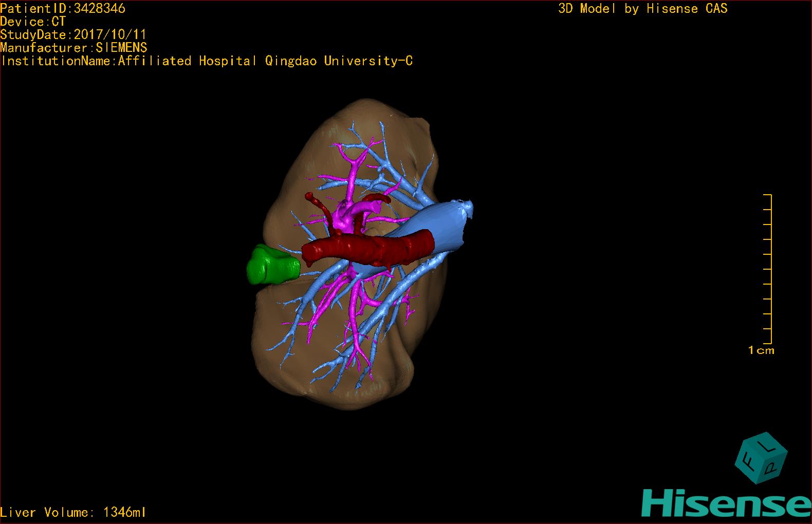Click the 3D Model by Hisense CAS title
Image resolution: width=812 pixels, height=524 pixels.
coord(642,8)
